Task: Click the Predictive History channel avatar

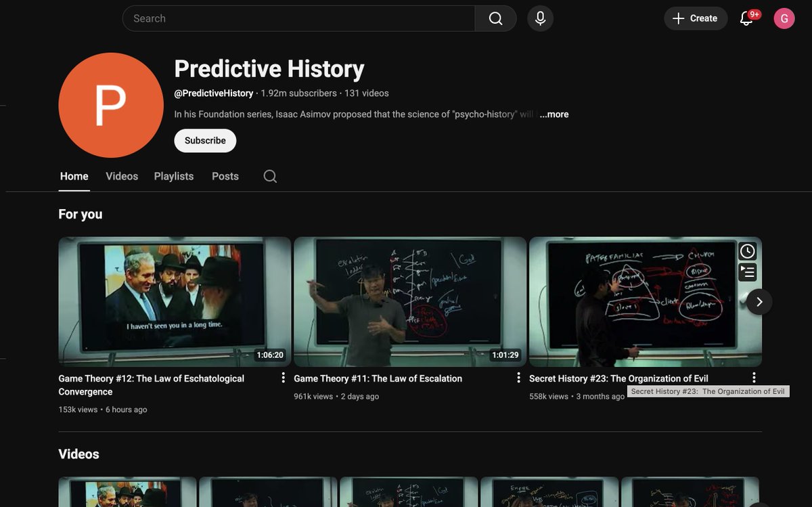Action: pyautogui.click(x=111, y=105)
